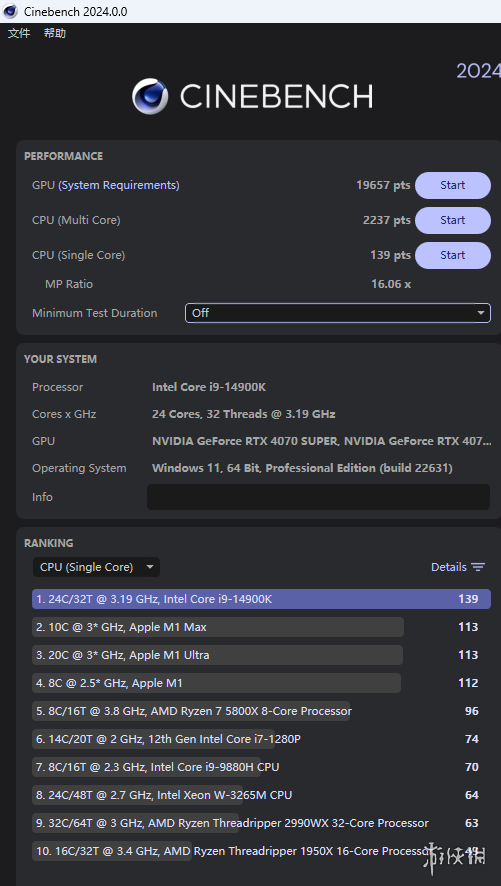
Task: Toggle the ranking Details view
Action: click(x=458, y=567)
